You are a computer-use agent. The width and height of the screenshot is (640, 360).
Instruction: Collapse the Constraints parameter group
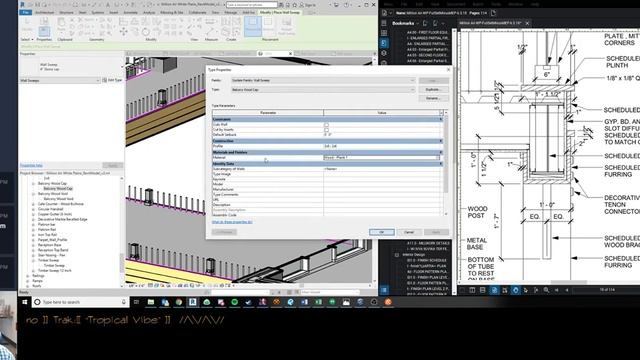[x=441, y=119]
